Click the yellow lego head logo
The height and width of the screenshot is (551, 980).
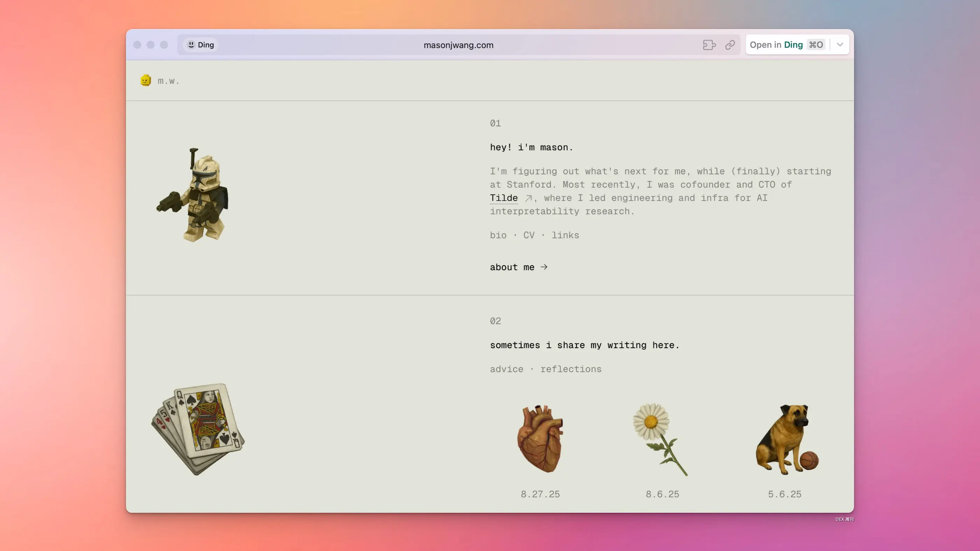coord(145,80)
